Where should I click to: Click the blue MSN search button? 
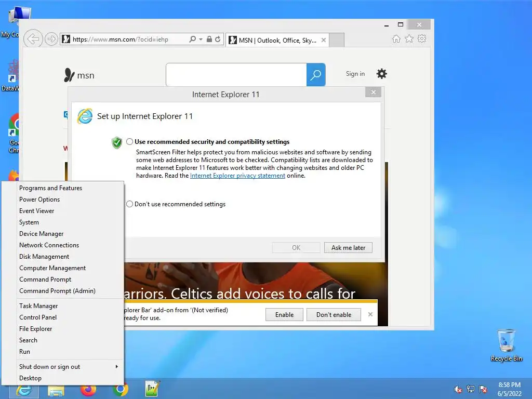pyautogui.click(x=316, y=75)
